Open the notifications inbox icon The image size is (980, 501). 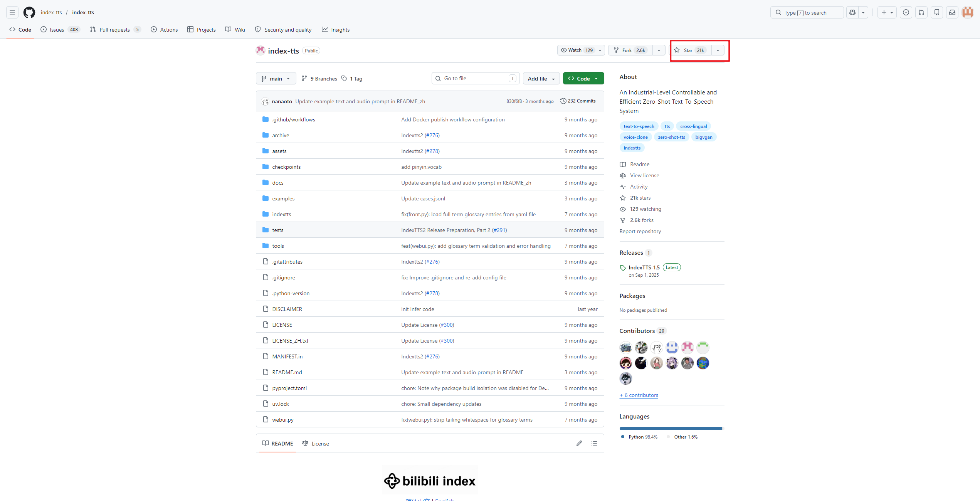point(952,12)
